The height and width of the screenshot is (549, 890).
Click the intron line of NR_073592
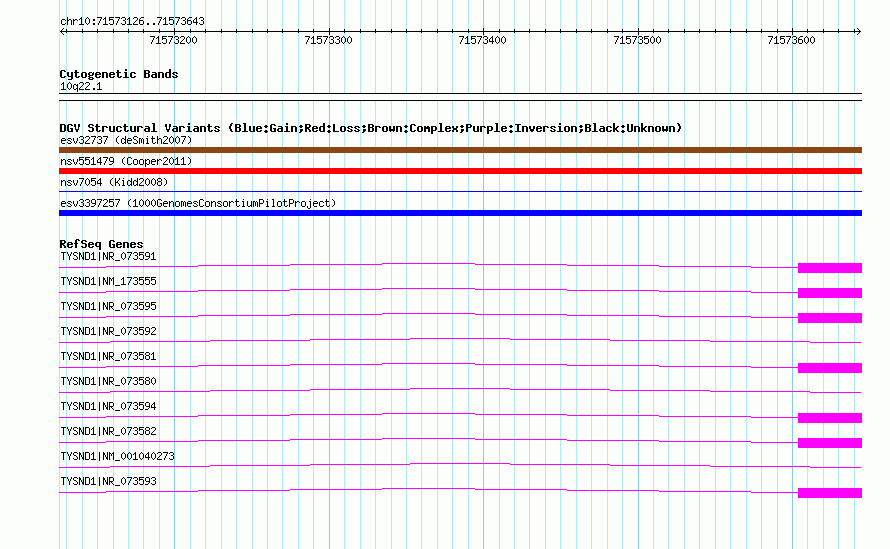pos(460,340)
